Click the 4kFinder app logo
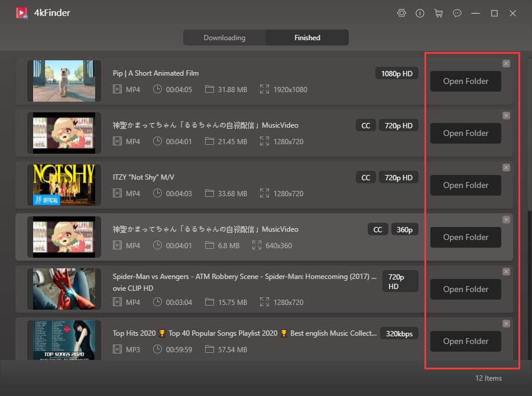Image resolution: width=532 pixels, height=396 pixels. 22,12
